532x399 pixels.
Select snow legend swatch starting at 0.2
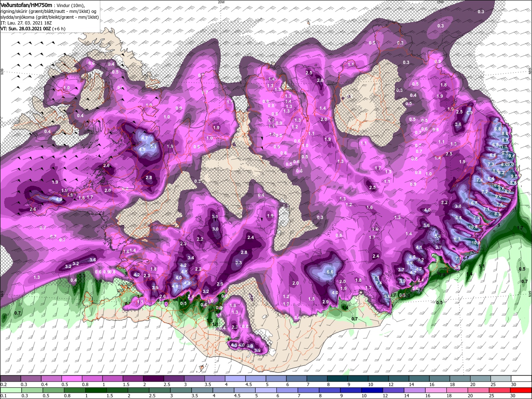[10, 379]
